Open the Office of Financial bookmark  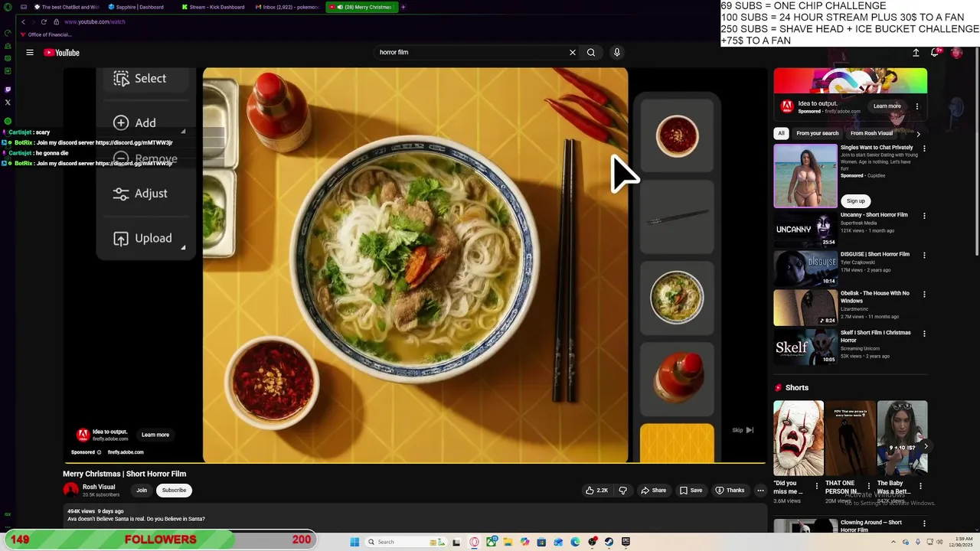(46, 34)
